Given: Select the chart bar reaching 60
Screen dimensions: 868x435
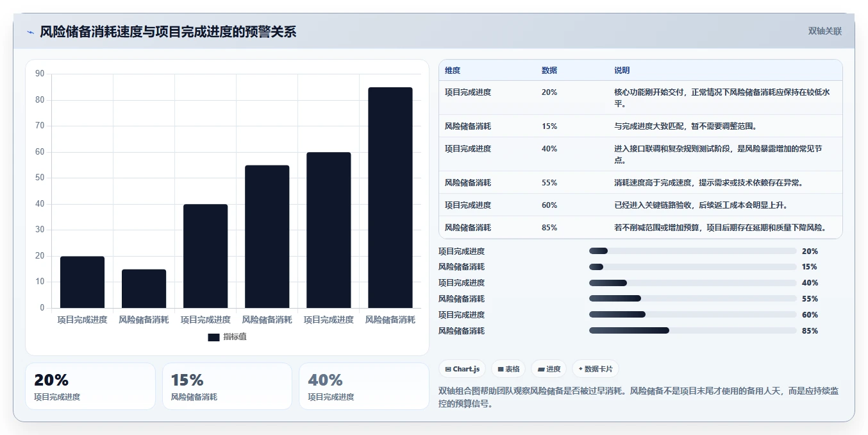Looking at the screenshot, I should coord(329,230).
